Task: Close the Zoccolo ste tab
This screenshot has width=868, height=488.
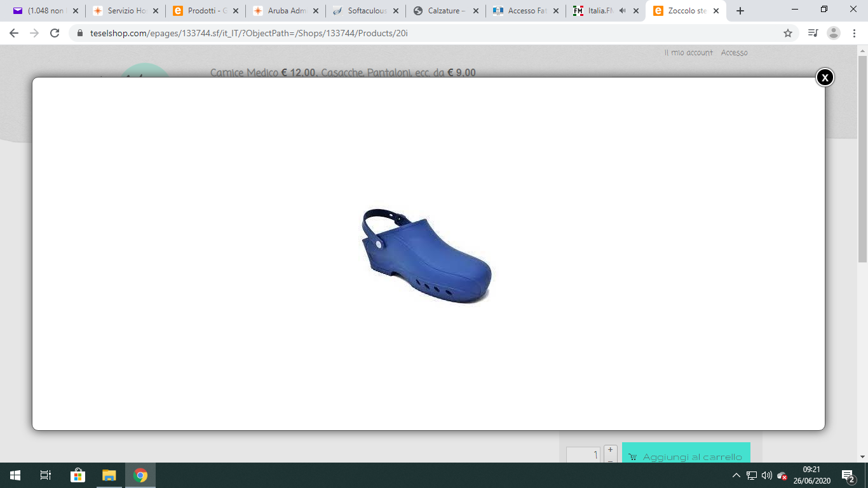Action: click(x=716, y=11)
